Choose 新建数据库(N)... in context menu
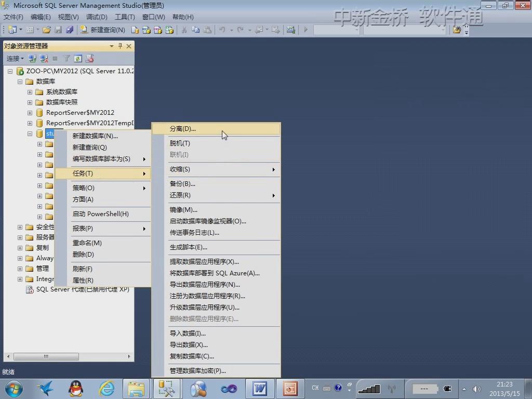Image resolution: width=532 pixels, height=399 pixels. pyautogui.click(x=103, y=136)
